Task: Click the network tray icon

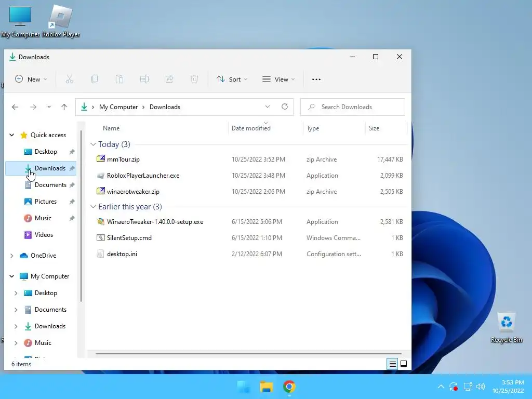Action: pos(468,387)
